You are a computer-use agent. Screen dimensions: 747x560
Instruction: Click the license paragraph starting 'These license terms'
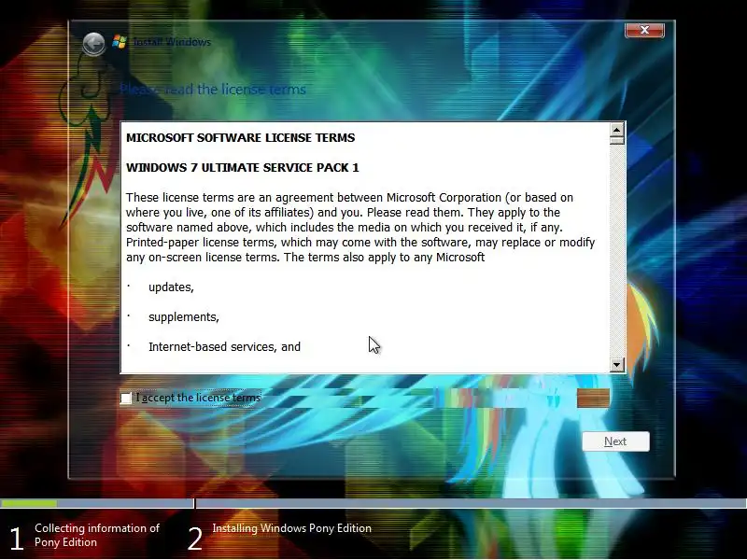[x=360, y=227]
